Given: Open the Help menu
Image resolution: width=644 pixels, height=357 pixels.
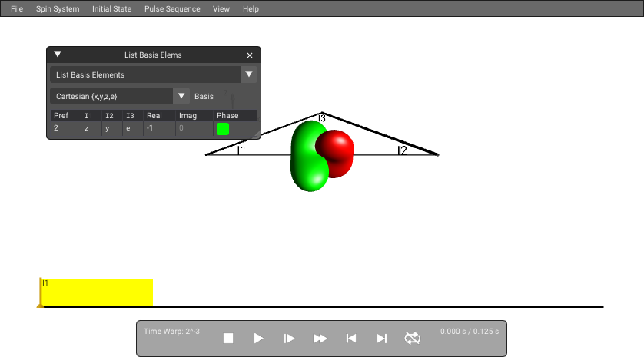Looking at the screenshot, I should [x=251, y=8].
